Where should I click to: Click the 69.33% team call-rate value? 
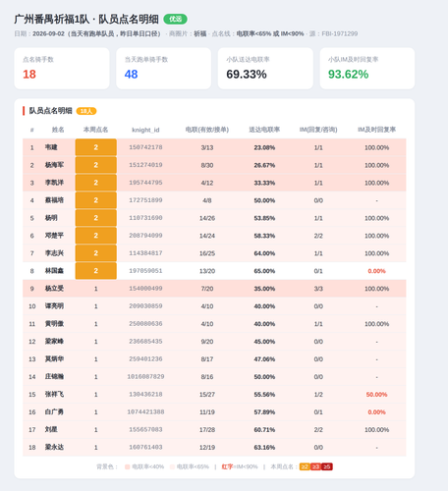(247, 75)
